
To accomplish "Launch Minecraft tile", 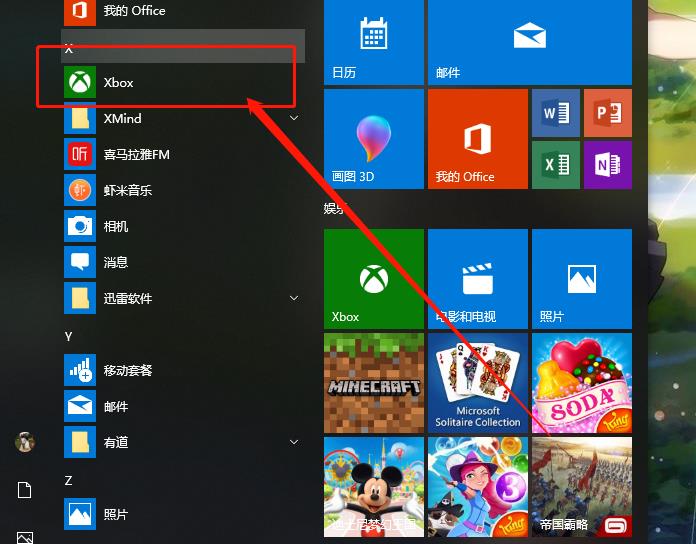I will [x=373, y=382].
